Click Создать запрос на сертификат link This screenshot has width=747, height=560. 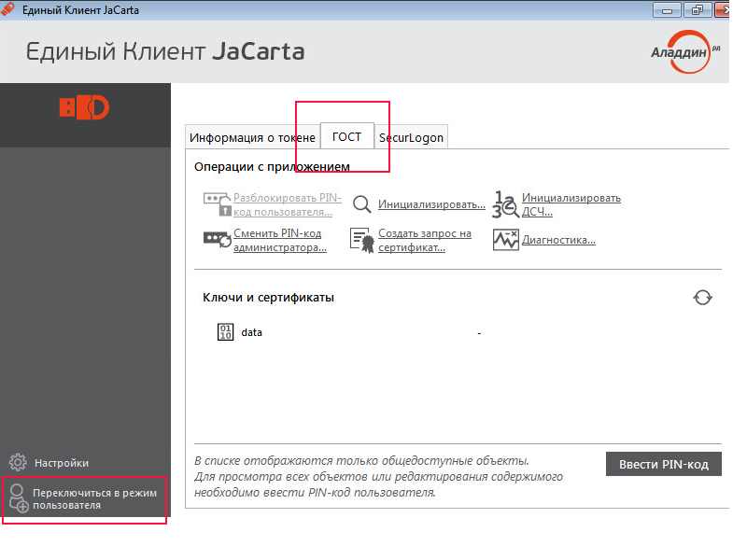425,240
